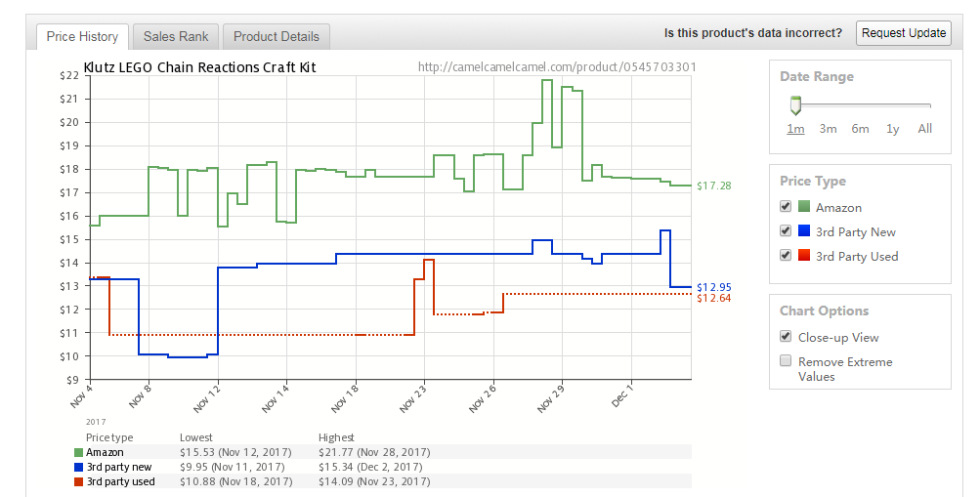Image resolution: width=980 pixels, height=497 pixels.
Task: Switch to the Sales Rank tab
Action: [176, 37]
